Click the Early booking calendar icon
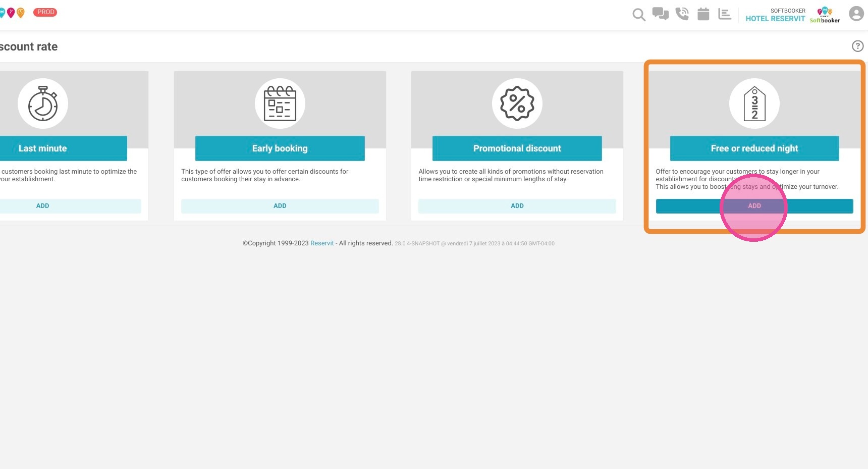The height and width of the screenshot is (469, 868). (x=280, y=103)
